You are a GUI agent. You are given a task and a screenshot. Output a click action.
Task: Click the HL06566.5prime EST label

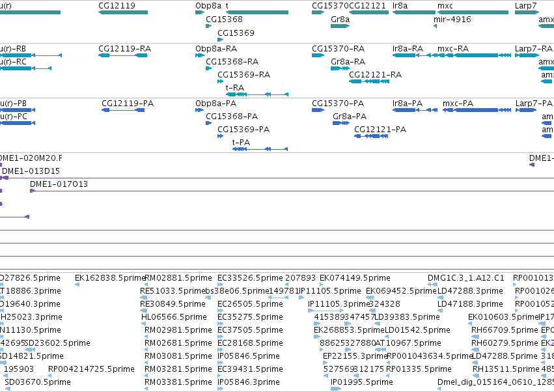click(174, 316)
